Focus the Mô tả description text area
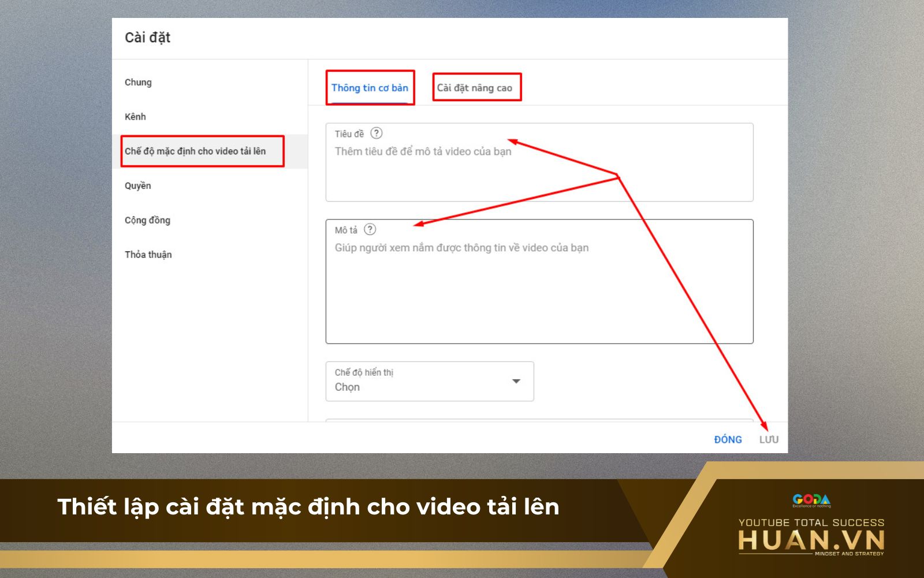Viewport: 924px width, 578px height. click(539, 281)
